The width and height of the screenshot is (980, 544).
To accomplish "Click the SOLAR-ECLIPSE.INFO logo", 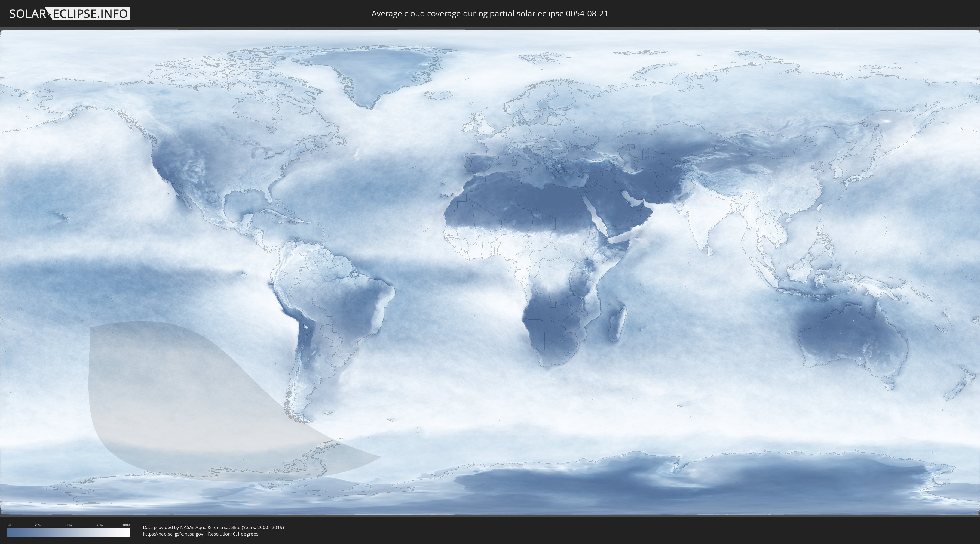I will [x=70, y=14].
